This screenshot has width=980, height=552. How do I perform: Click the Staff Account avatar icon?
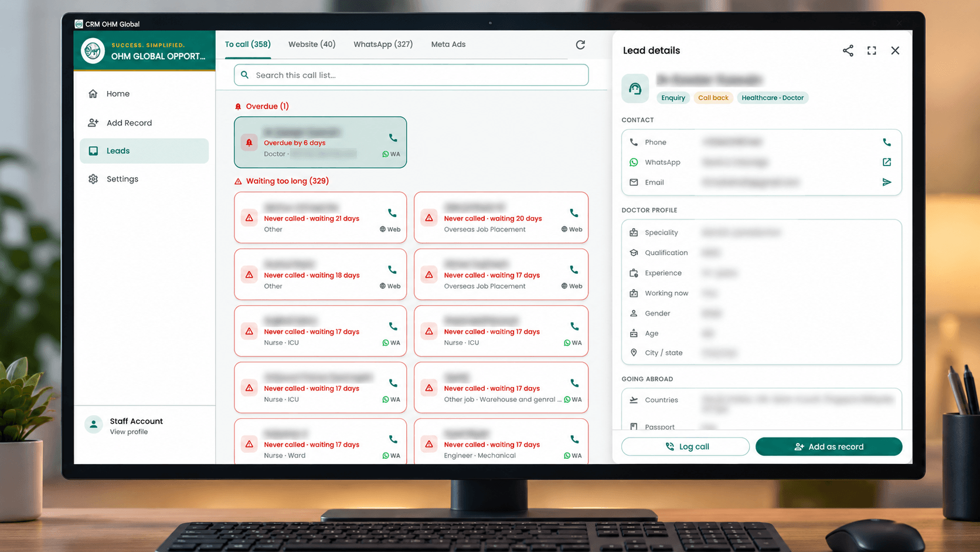(93, 424)
